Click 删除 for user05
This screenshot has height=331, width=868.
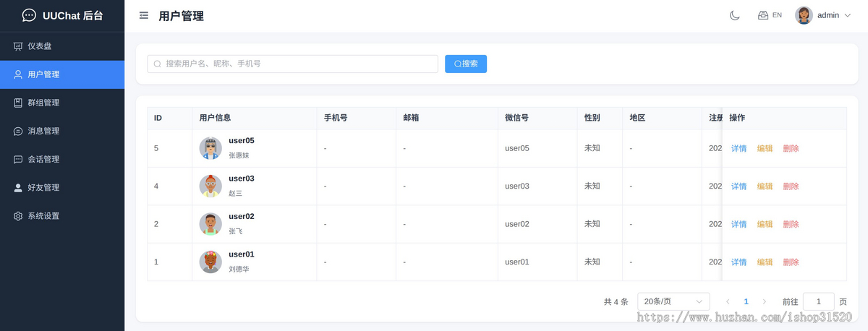(791, 148)
